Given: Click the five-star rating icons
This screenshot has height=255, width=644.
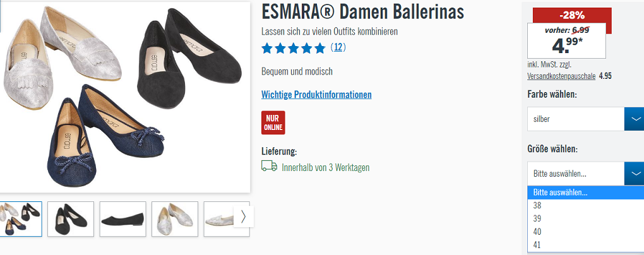Looking at the screenshot, I should click(293, 48).
